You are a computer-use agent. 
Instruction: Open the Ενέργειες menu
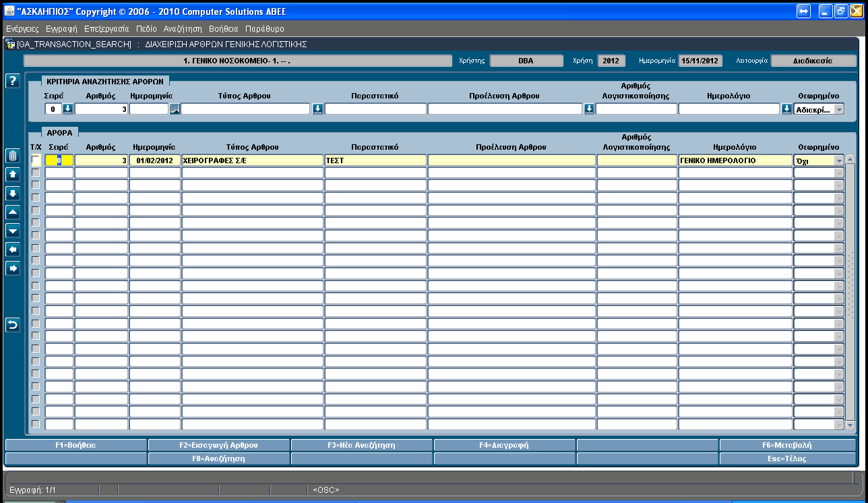coord(22,29)
